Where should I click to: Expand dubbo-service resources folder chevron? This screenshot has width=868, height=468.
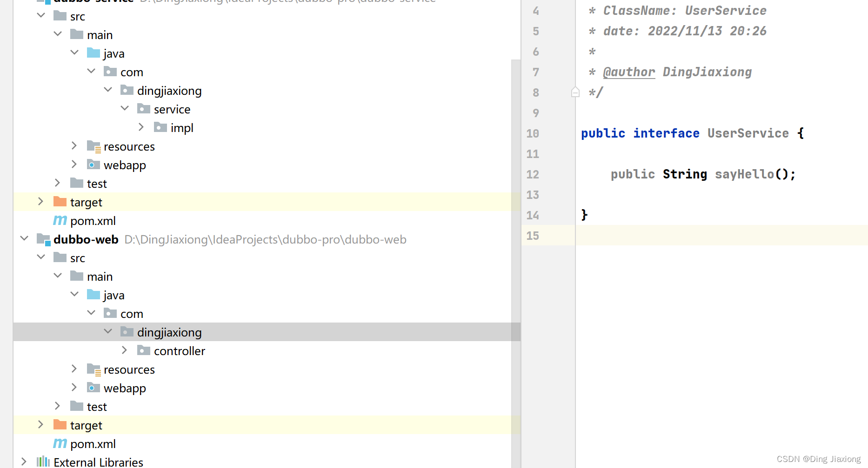[74, 145]
